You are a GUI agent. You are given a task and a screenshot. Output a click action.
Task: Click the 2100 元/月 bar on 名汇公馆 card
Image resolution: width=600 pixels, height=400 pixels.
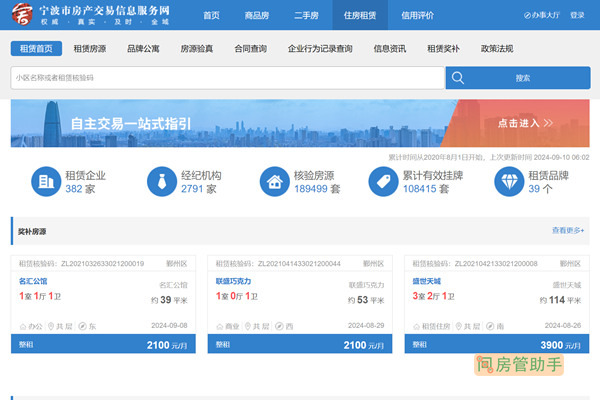(x=103, y=344)
